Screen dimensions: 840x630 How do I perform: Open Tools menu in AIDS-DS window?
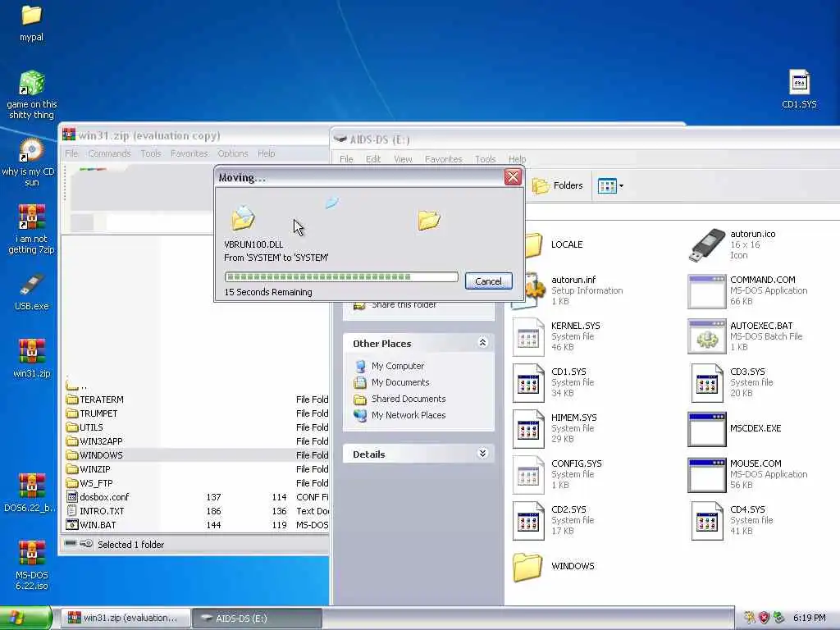486,159
